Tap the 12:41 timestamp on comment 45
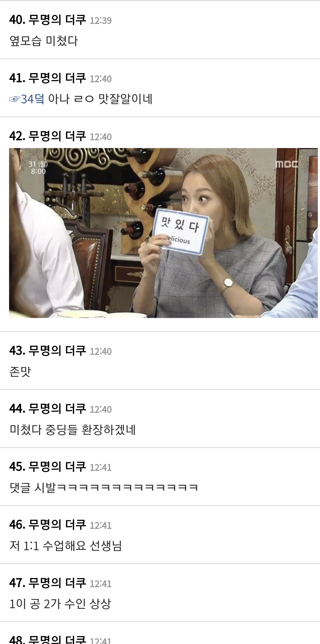The width and height of the screenshot is (320, 644). click(101, 467)
